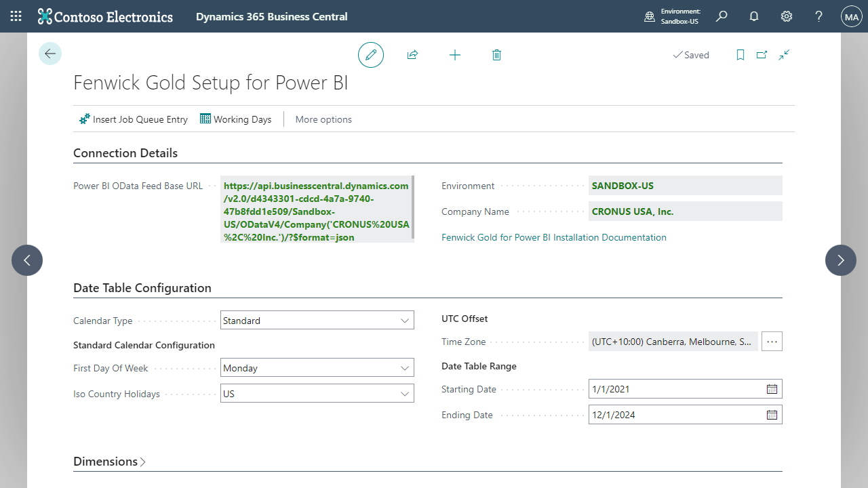Click the UTC Offset heading

(465, 319)
